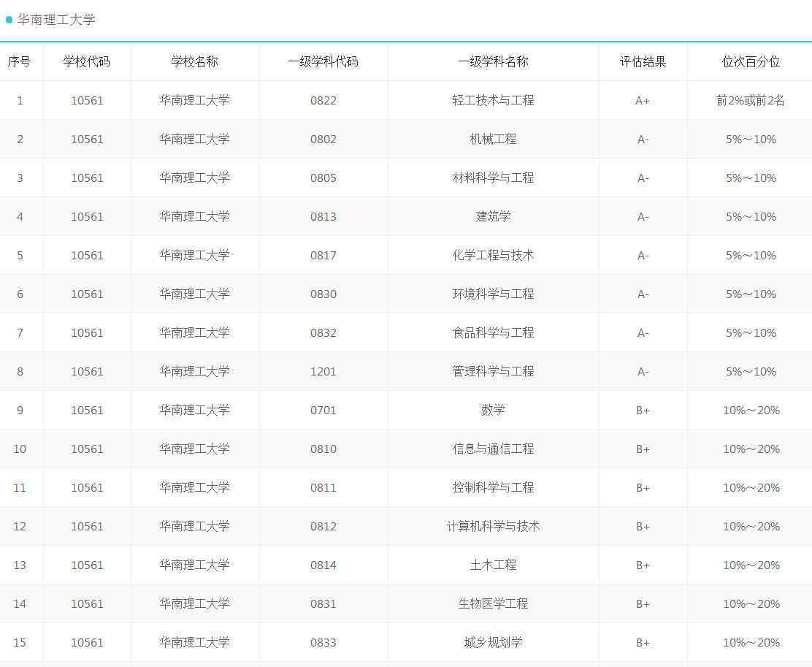Viewport: 812px width, 667px height.
Task: Click discipline code 0814
Action: tap(323, 565)
